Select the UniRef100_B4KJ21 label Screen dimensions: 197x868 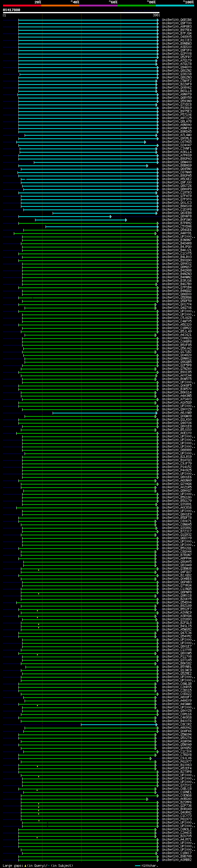[x=176, y=250]
